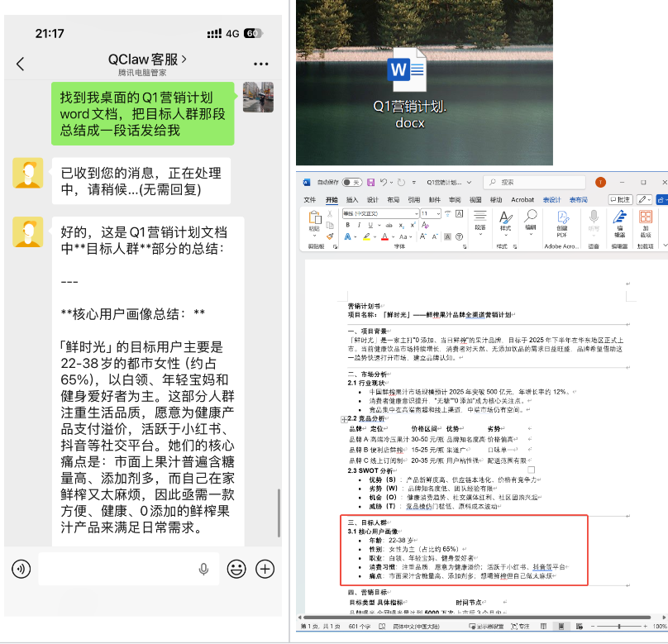Click the Undo arrow in Word
Screen dimensions: 668x644
pyautogui.click(x=384, y=182)
